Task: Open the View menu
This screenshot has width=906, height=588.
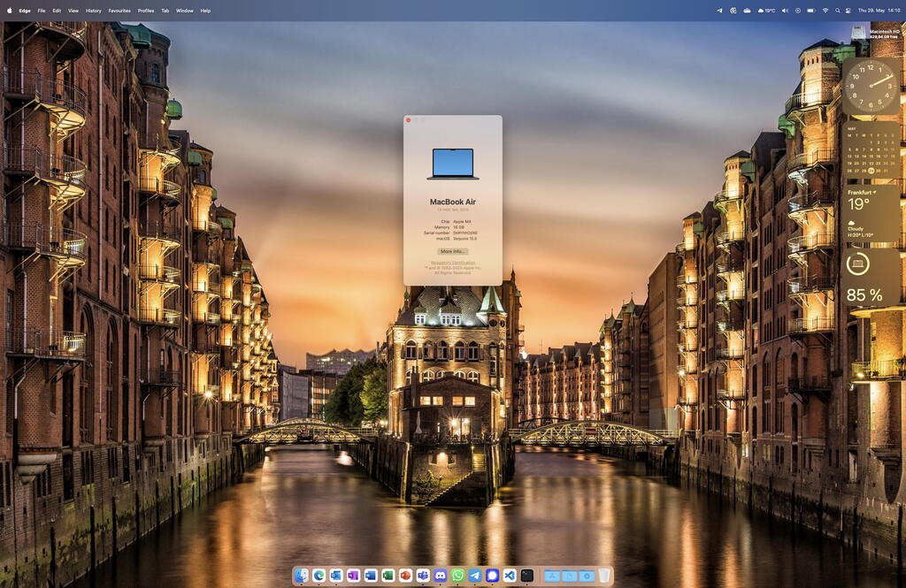Action: point(73,11)
